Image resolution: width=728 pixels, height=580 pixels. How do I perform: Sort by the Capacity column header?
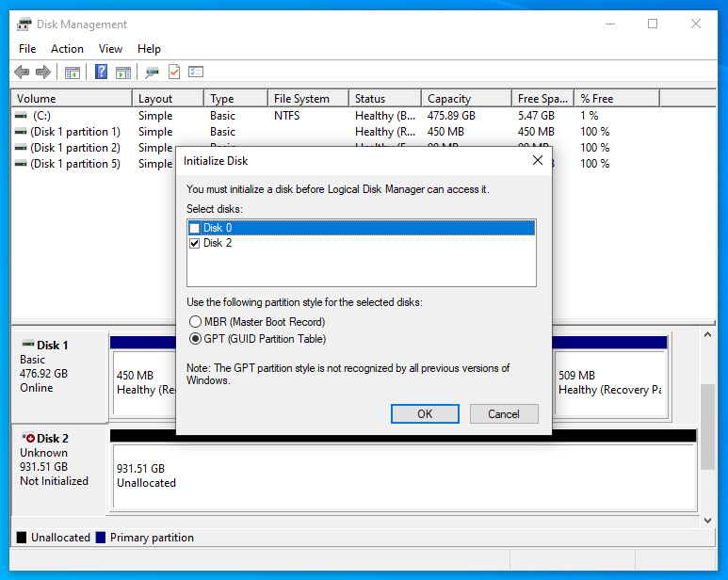pyautogui.click(x=466, y=99)
